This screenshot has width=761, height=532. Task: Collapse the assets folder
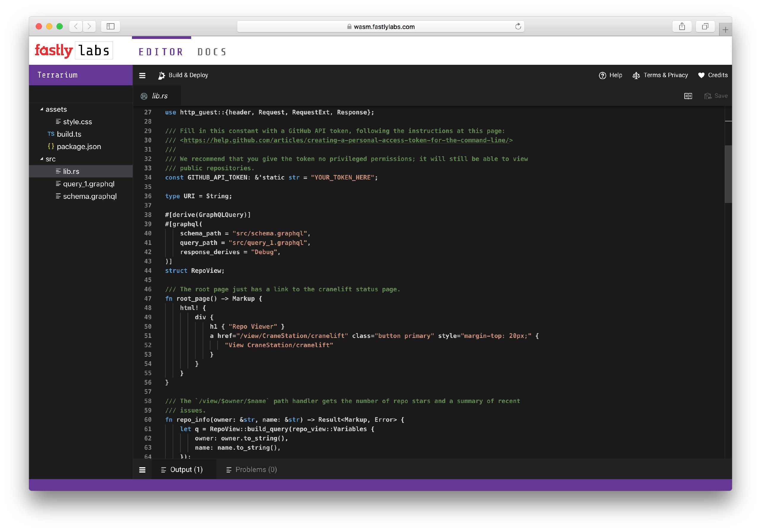[42, 109]
